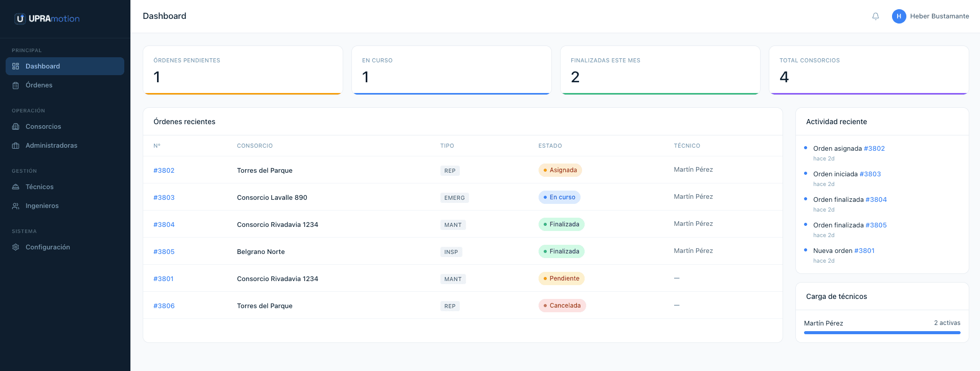Click the Asignada status badge
Viewport: 980px width, 371px height.
tap(560, 170)
